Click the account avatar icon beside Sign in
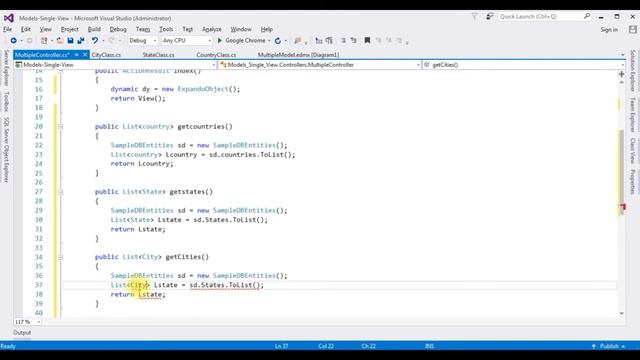 click(x=633, y=29)
